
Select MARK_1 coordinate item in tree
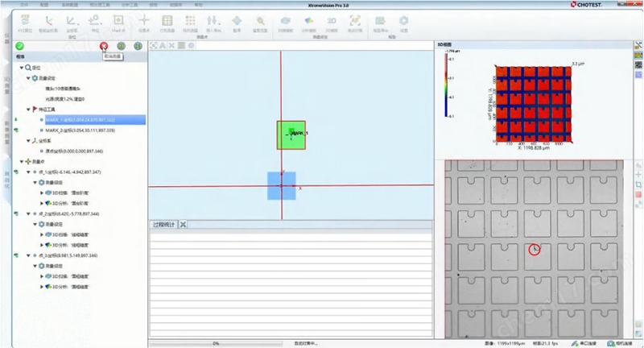click(x=80, y=118)
